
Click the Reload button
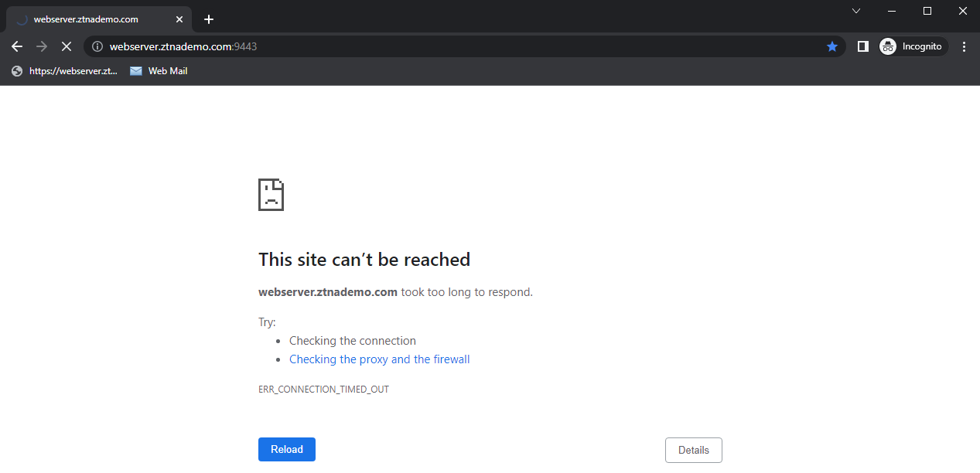[286, 449]
